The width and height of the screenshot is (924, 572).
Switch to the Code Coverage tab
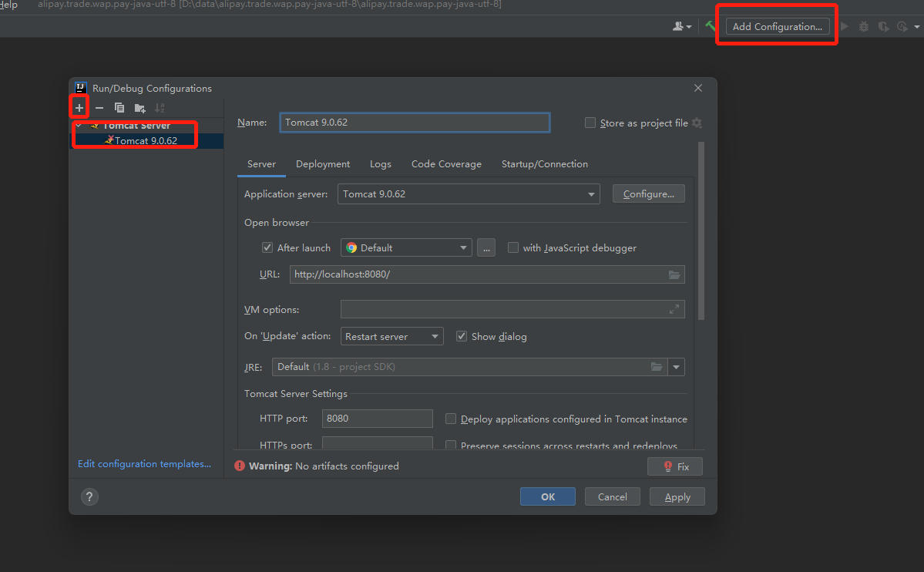click(x=446, y=164)
